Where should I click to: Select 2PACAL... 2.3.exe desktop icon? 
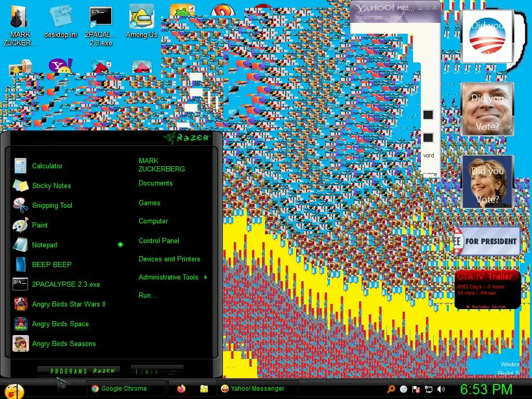point(101,25)
